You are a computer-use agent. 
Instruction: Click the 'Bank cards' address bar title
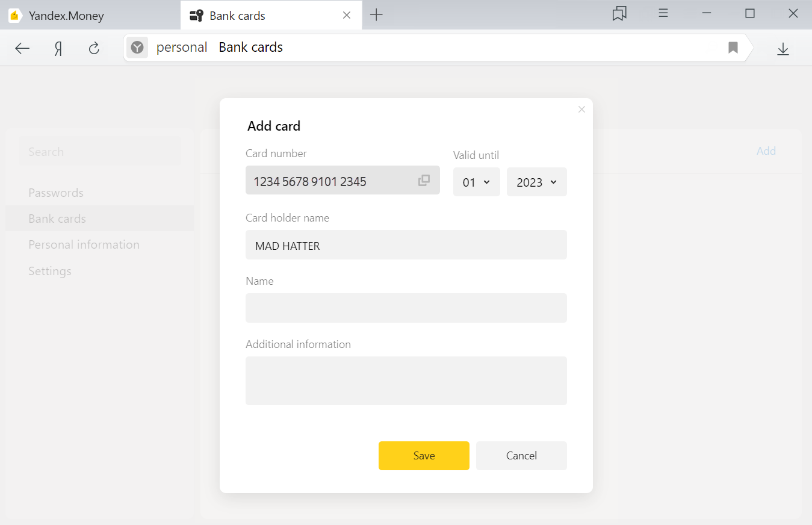251,48
